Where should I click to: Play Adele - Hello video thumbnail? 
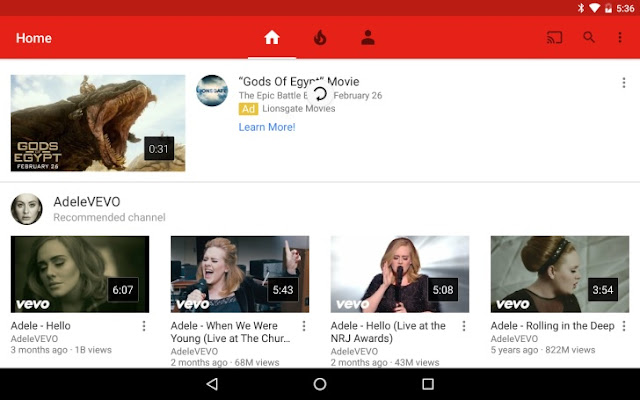coord(80,274)
